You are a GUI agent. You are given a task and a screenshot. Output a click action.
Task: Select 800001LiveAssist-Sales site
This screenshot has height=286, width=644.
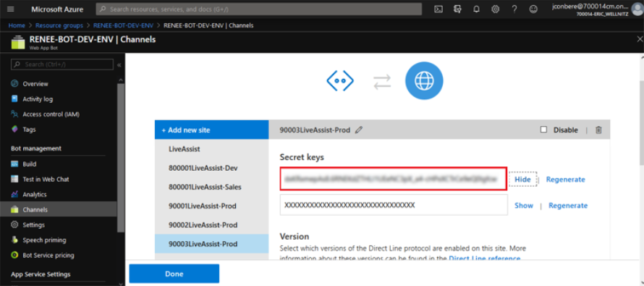click(x=211, y=187)
